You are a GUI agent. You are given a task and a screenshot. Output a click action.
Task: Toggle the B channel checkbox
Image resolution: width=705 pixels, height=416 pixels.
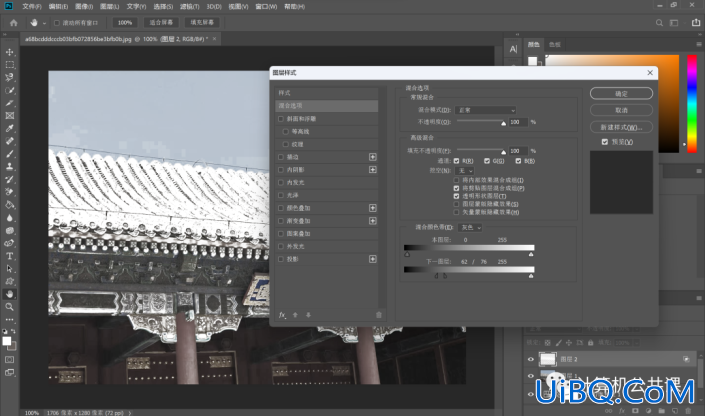[518, 161]
